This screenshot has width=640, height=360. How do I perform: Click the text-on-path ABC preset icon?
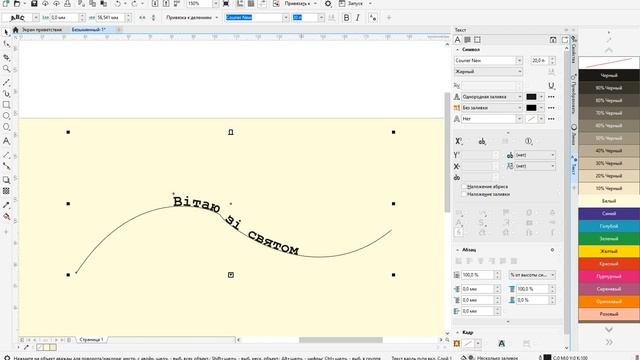[17, 18]
